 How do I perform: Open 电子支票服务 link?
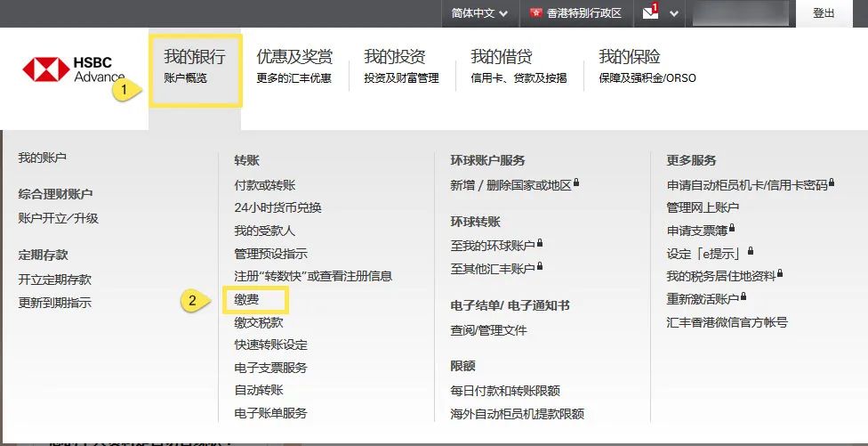[270, 368]
